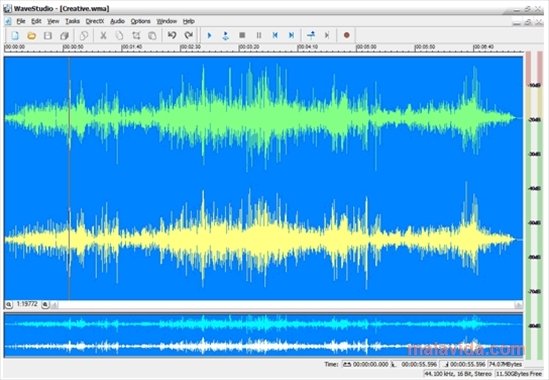
Task: Open the Options menu
Action: click(x=140, y=21)
